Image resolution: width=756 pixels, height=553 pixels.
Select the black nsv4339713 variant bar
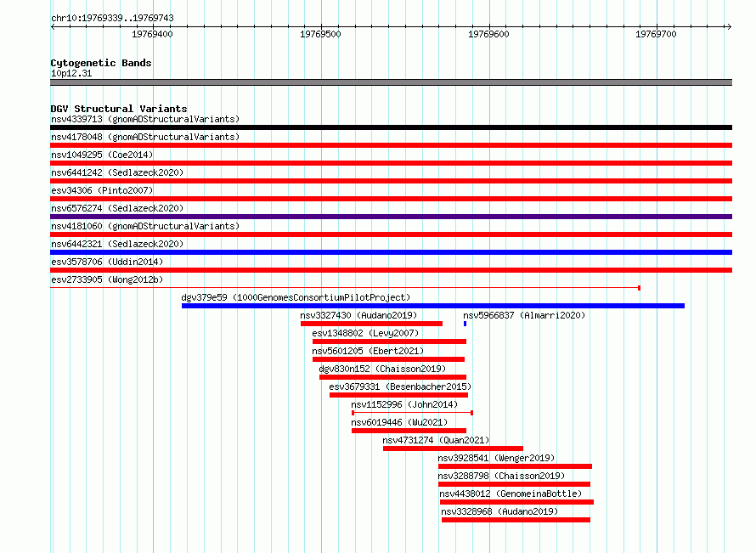tap(391, 127)
